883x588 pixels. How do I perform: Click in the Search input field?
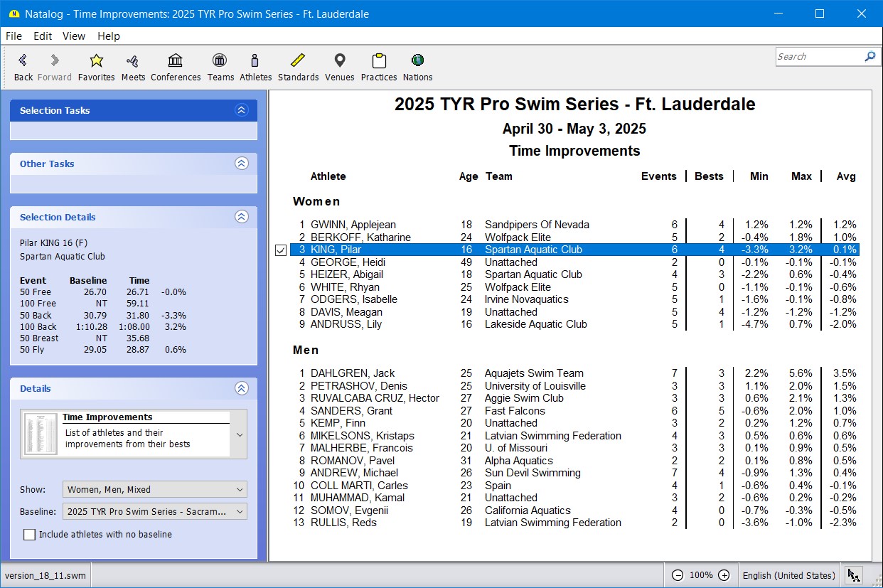pos(818,57)
